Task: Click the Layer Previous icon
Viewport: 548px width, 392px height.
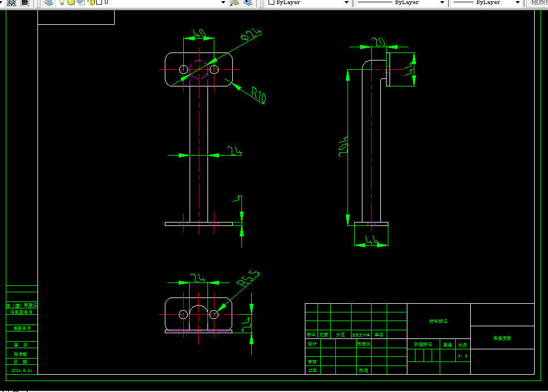Action: pyautogui.click(x=248, y=3)
